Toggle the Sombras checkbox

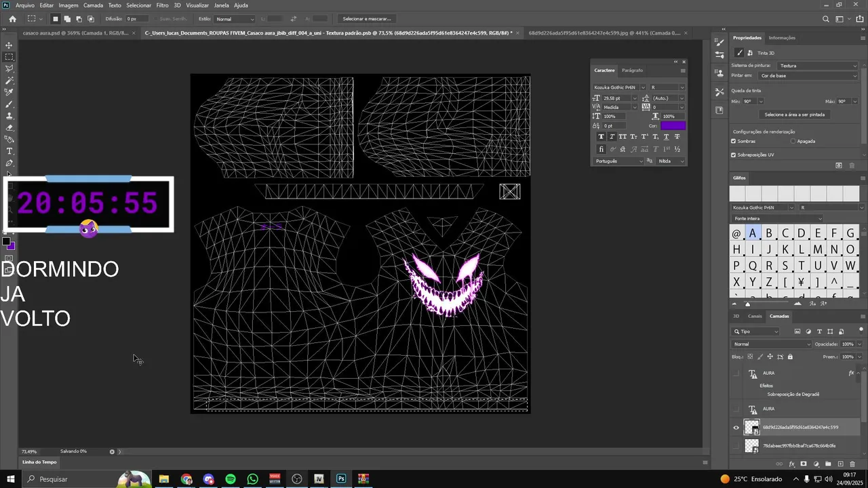coord(734,141)
